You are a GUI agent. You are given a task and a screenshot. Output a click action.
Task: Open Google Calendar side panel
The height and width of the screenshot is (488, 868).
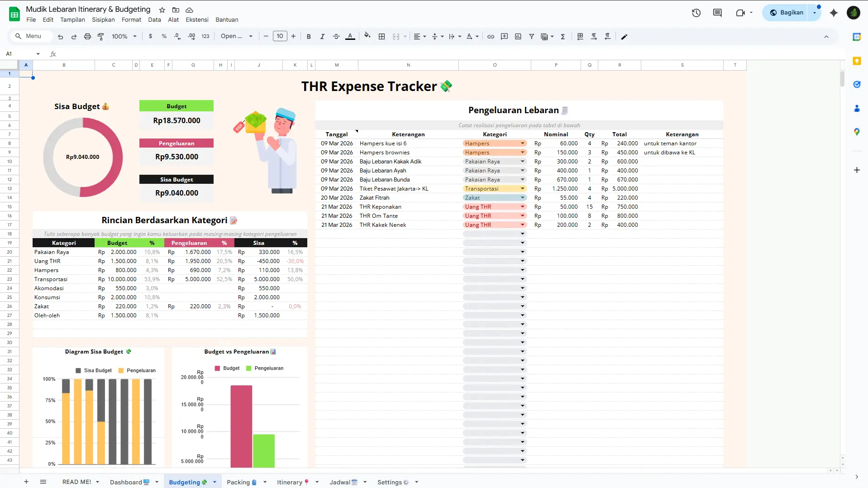857,37
